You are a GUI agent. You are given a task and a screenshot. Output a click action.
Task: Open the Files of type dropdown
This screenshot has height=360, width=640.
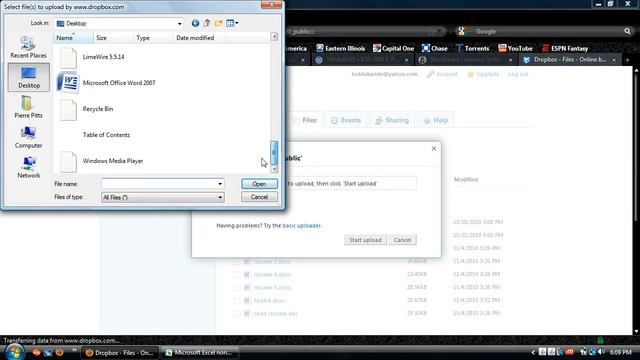(220, 198)
